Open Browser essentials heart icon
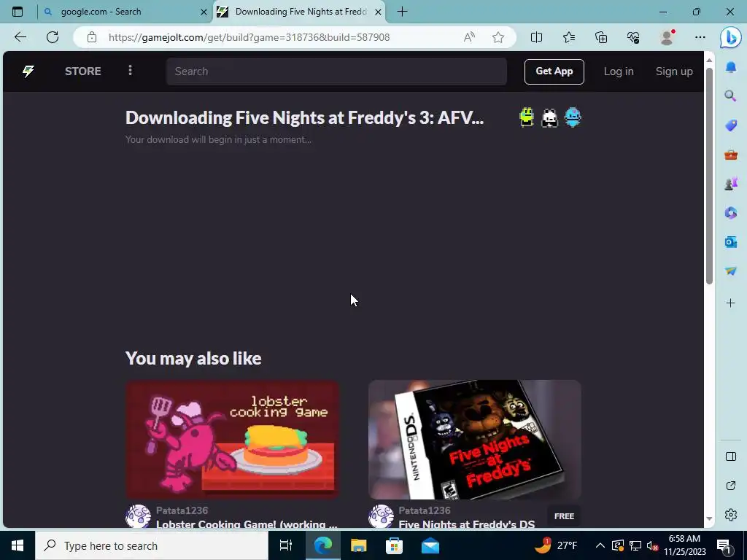Viewport: 747px width, 560px height. pyautogui.click(x=633, y=37)
